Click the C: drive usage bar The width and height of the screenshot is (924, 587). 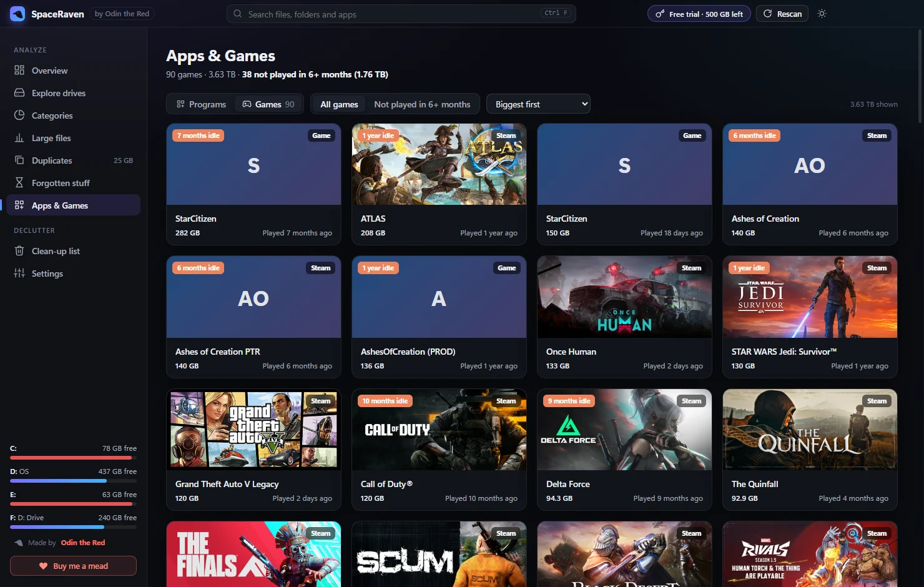click(73, 458)
